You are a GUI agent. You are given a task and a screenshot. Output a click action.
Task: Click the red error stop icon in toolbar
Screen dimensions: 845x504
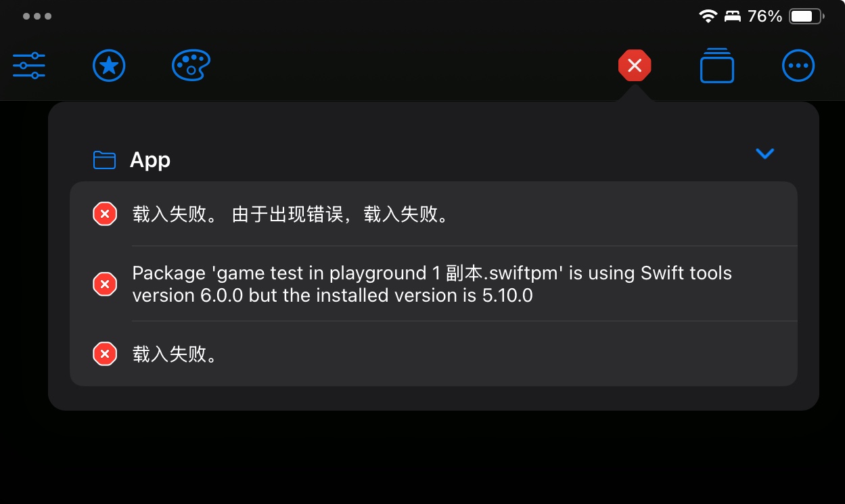pos(635,66)
